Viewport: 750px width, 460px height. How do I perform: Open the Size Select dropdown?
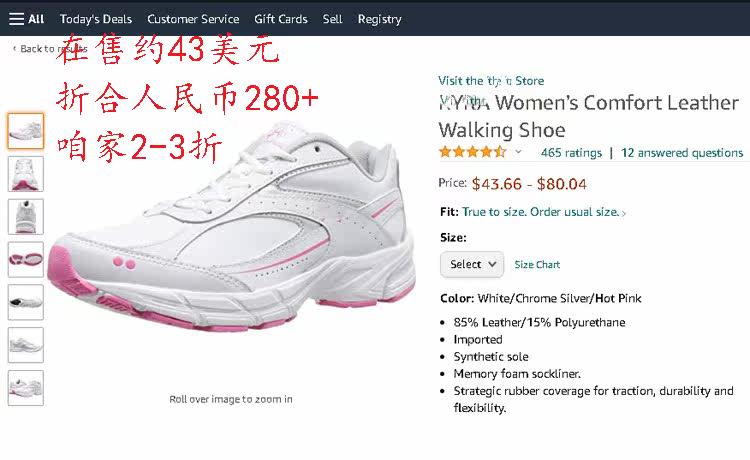click(x=472, y=264)
